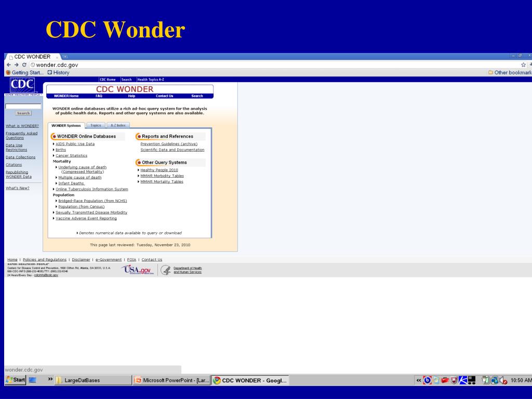The image size is (532, 399).
Task: Click the red toolbox tray icon
Action: [x=445, y=380]
